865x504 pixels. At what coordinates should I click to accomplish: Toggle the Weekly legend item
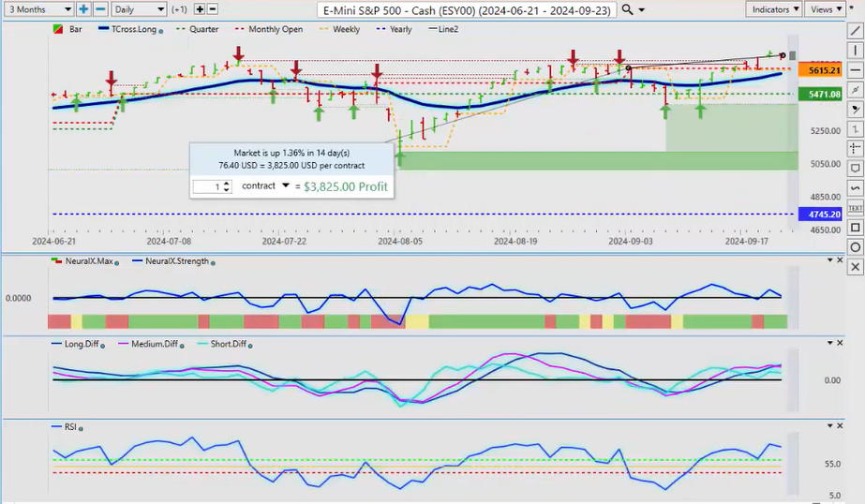[340, 29]
